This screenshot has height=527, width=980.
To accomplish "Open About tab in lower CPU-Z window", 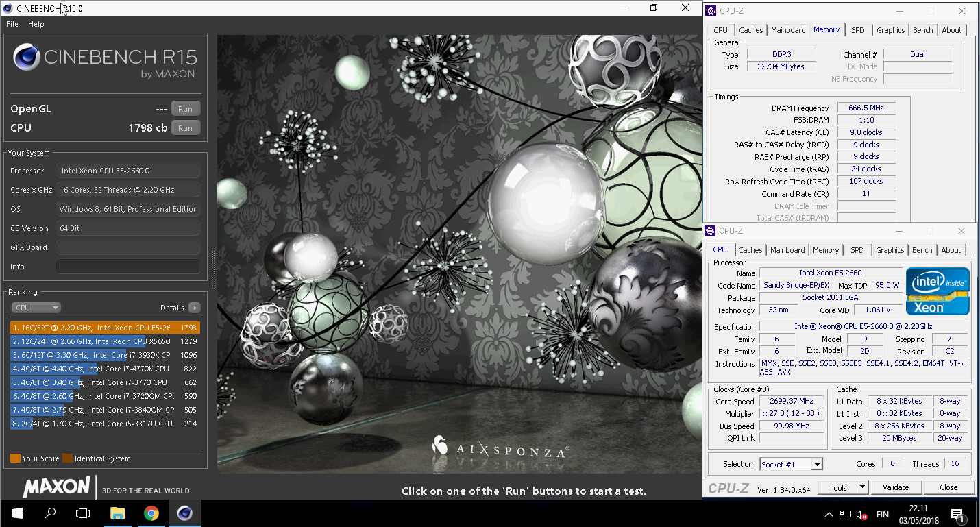I will tap(951, 250).
